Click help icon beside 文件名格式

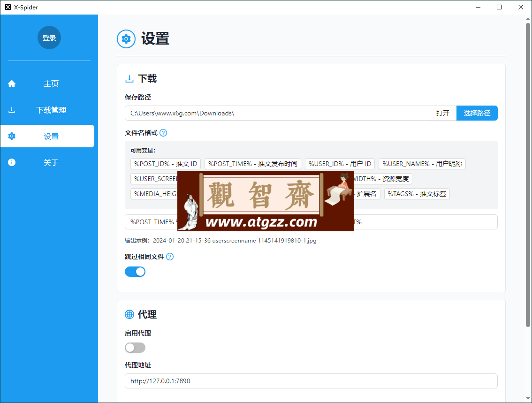(163, 133)
